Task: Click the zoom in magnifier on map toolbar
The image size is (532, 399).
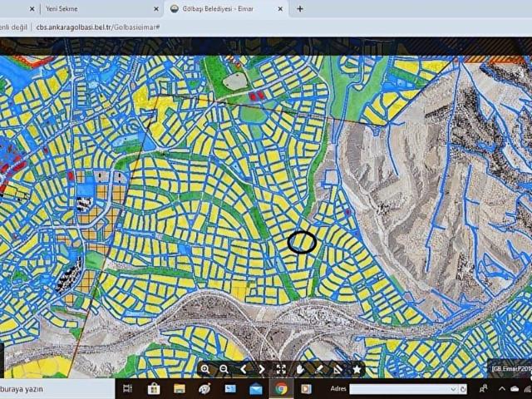Action: tap(205, 369)
